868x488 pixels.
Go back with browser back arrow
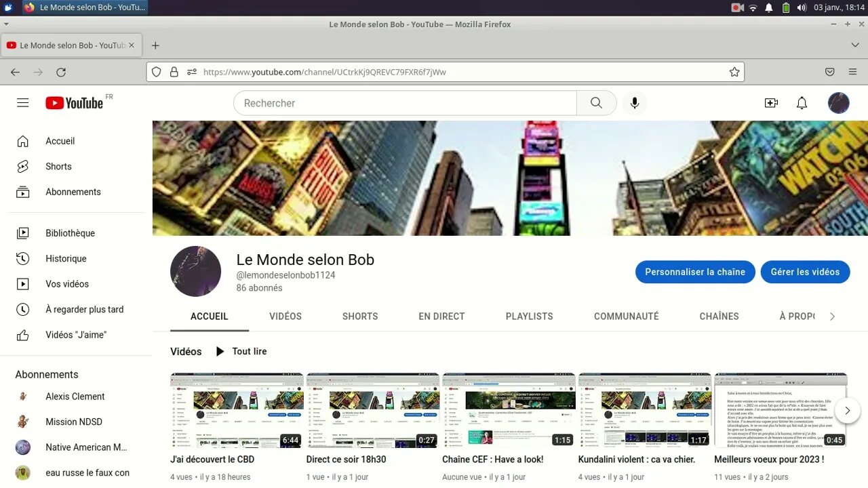point(15,72)
